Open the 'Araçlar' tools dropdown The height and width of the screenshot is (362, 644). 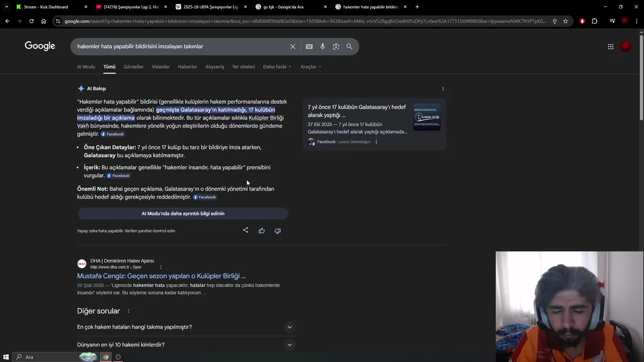tap(310, 66)
